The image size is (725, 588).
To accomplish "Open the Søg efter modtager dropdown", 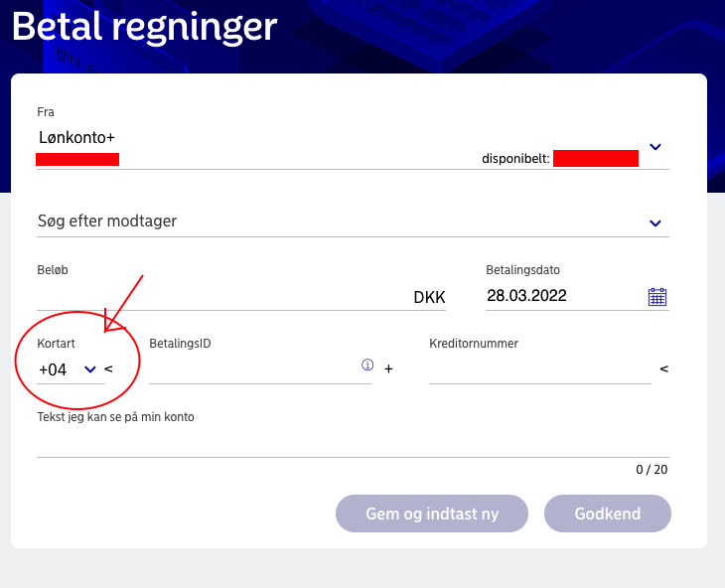I will point(655,223).
